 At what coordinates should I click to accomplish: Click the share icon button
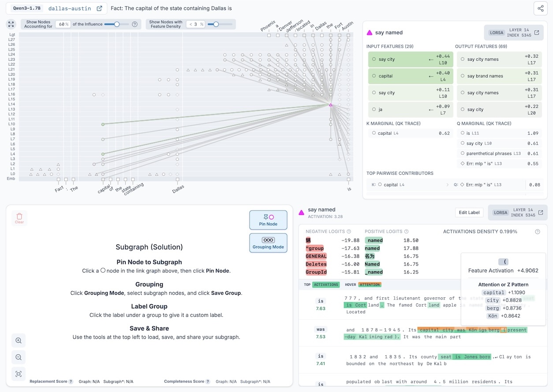pos(540,8)
